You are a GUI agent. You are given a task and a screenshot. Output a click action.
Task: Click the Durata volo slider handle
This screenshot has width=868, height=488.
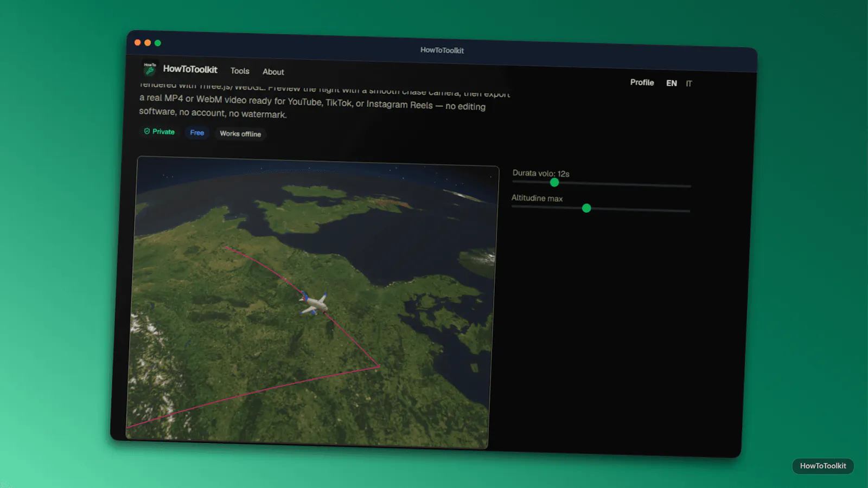[554, 183]
